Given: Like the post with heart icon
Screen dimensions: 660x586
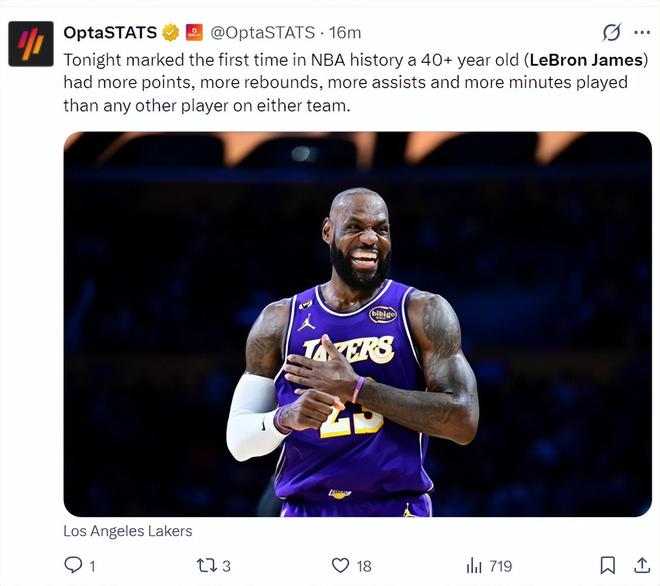Looking at the screenshot, I should click(x=341, y=566).
